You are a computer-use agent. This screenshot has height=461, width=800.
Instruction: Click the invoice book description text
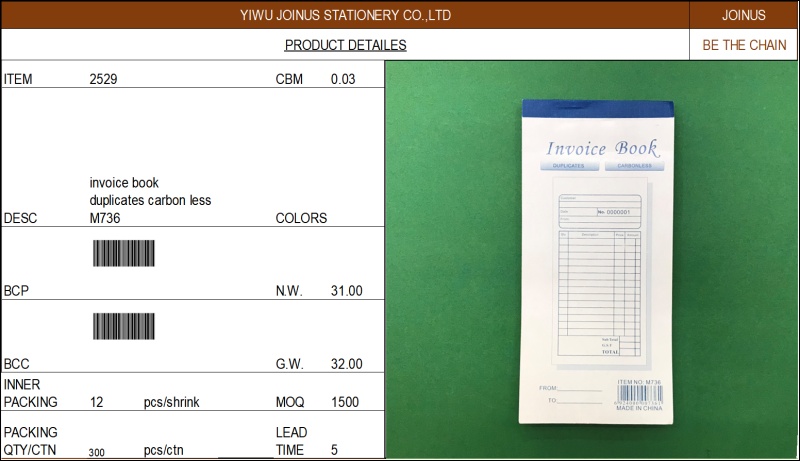point(150,200)
